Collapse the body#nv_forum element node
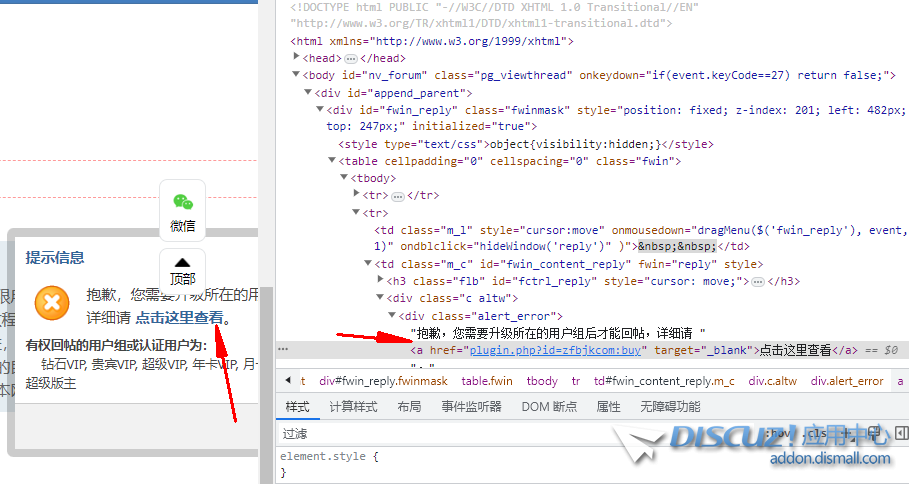This screenshot has height=484, width=909. pos(296,76)
